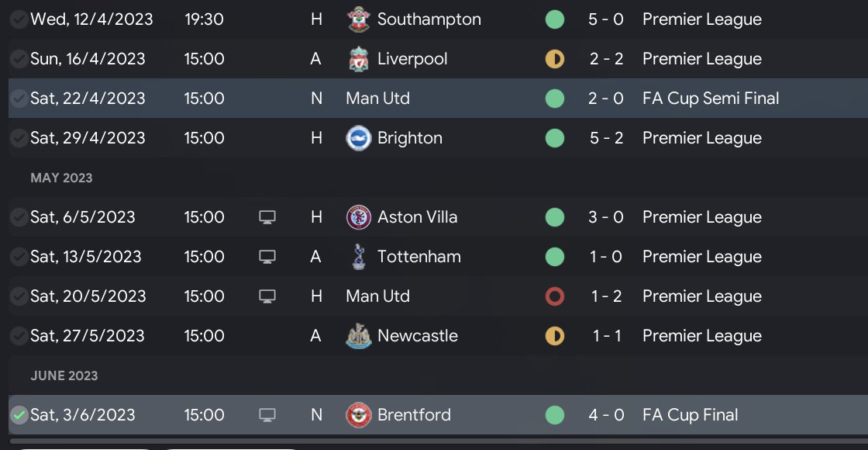Collapse the JUNE 2023 section header
868x450 pixels.
(x=64, y=376)
